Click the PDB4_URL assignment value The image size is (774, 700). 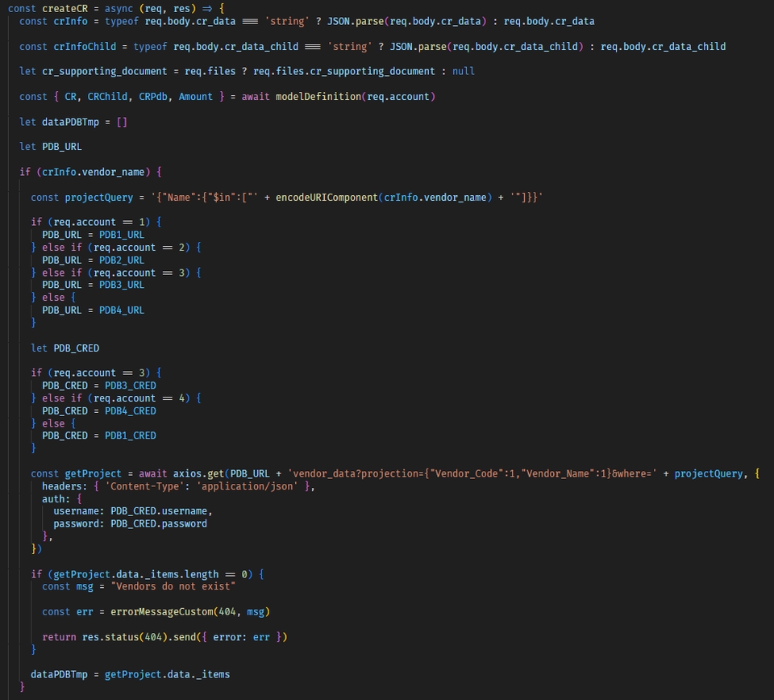(x=122, y=310)
